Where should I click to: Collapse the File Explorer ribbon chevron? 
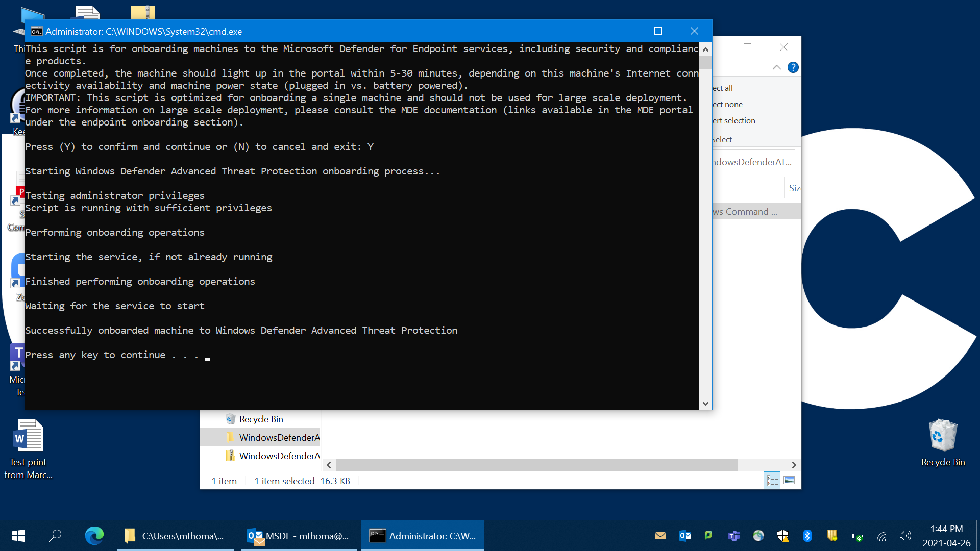click(x=777, y=67)
